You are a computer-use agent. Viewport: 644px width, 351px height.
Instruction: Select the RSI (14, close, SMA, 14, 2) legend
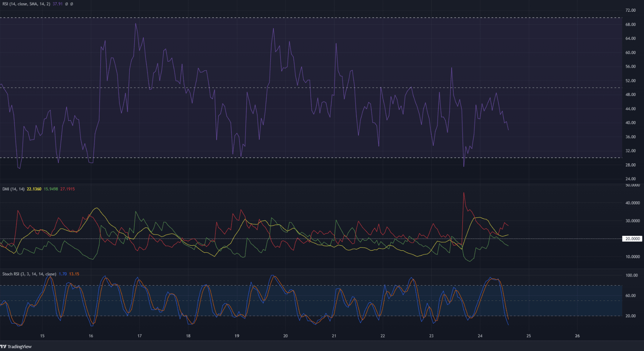point(26,4)
